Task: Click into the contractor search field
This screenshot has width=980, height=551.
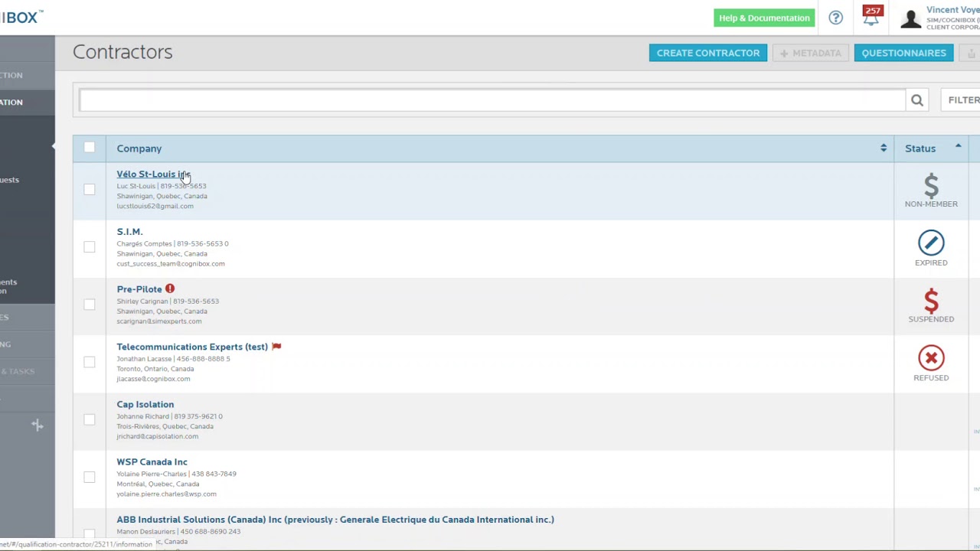Action: pyautogui.click(x=492, y=100)
